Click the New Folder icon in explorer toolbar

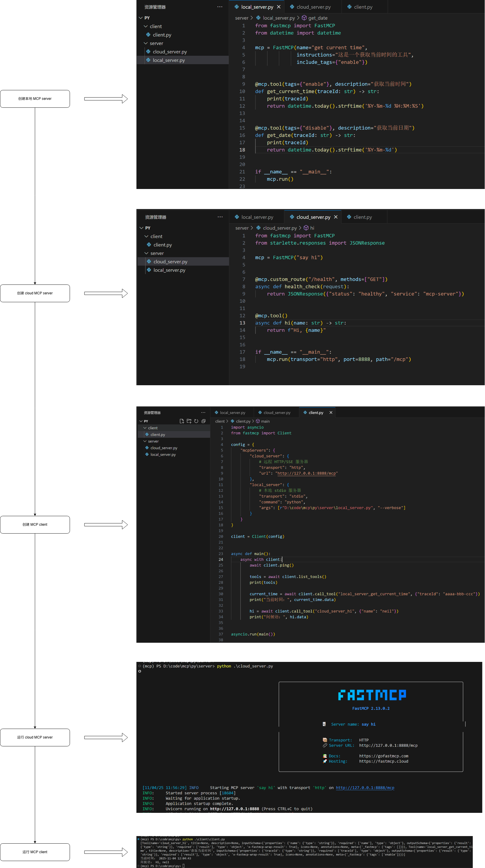(189, 421)
